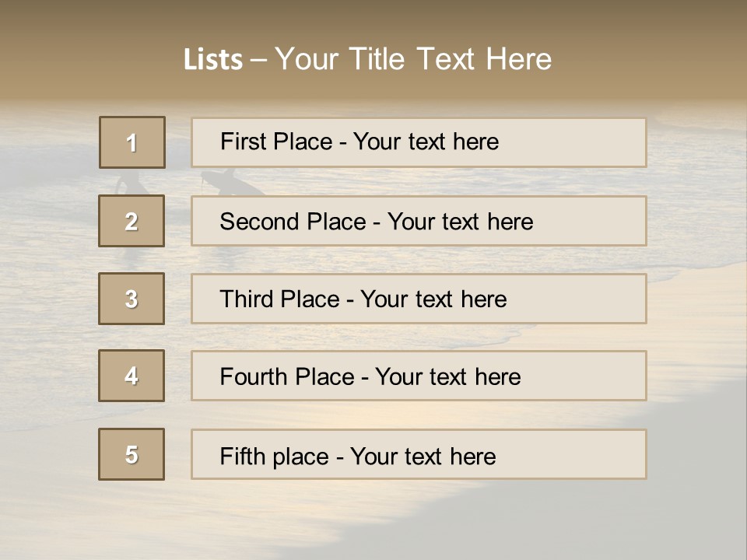Screen dimensions: 747x560
Task: Click the number 5 box
Action: [x=132, y=454]
